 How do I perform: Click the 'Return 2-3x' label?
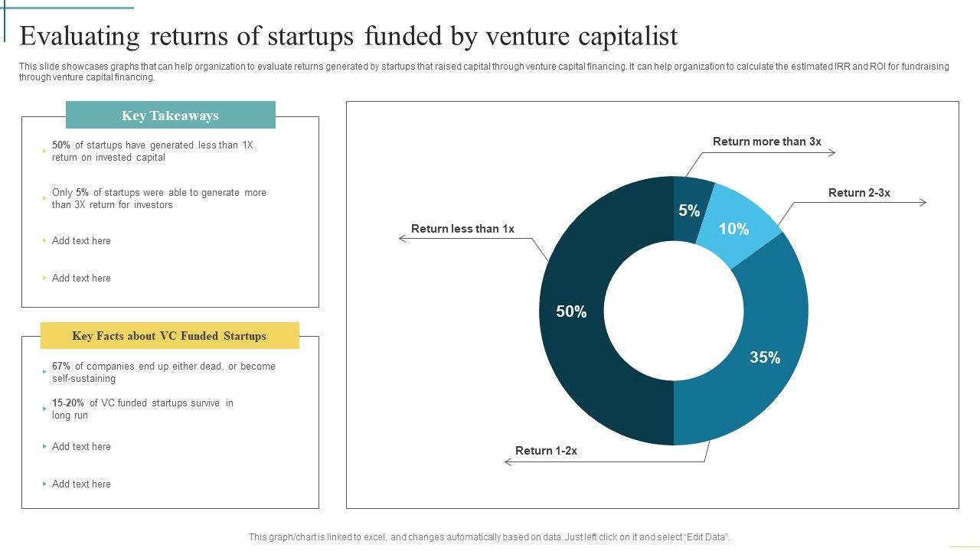point(859,193)
